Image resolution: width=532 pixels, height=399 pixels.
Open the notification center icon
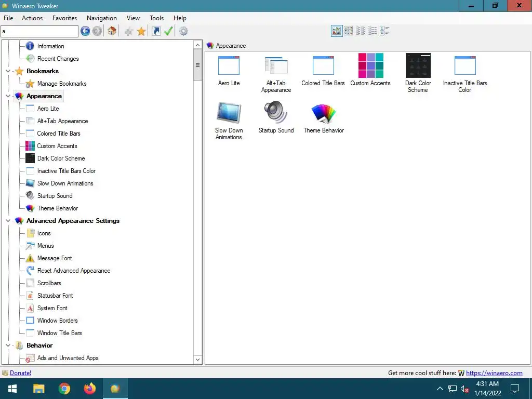point(515,389)
